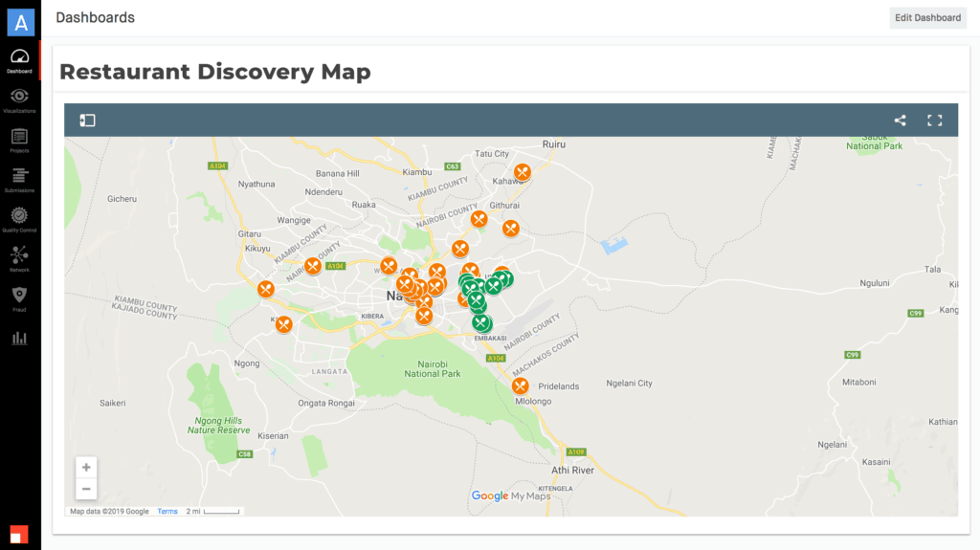980x550 pixels.
Task: Open the Network section
Action: pyautogui.click(x=19, y=258)
